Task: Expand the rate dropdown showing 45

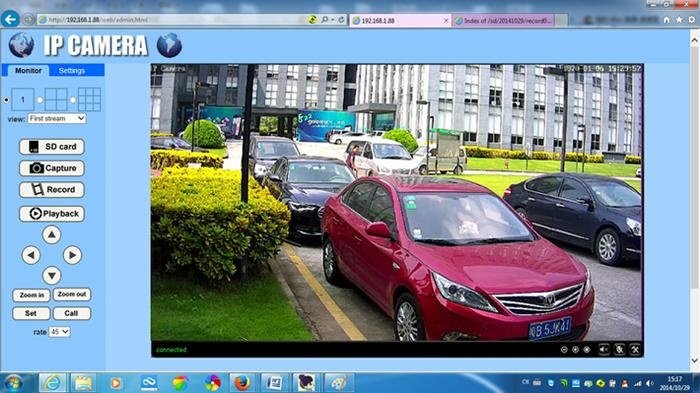Action: (59, 332)
